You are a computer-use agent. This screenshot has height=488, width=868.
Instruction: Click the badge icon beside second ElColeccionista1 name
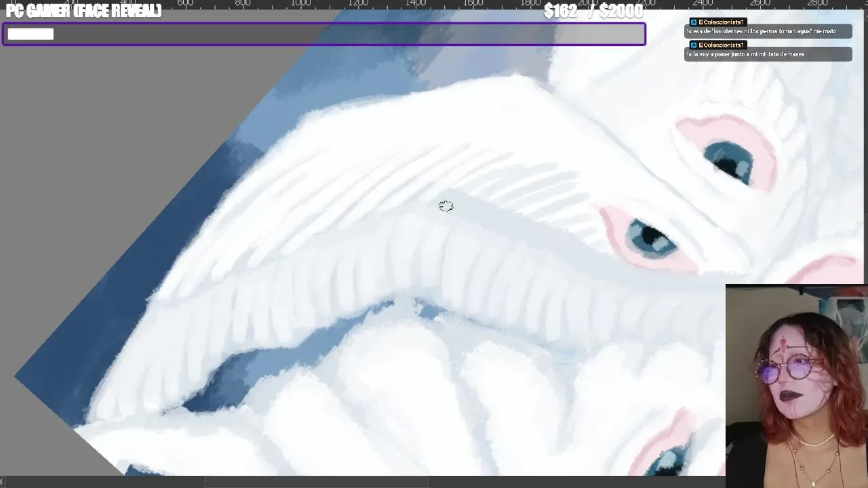[694, 45]
